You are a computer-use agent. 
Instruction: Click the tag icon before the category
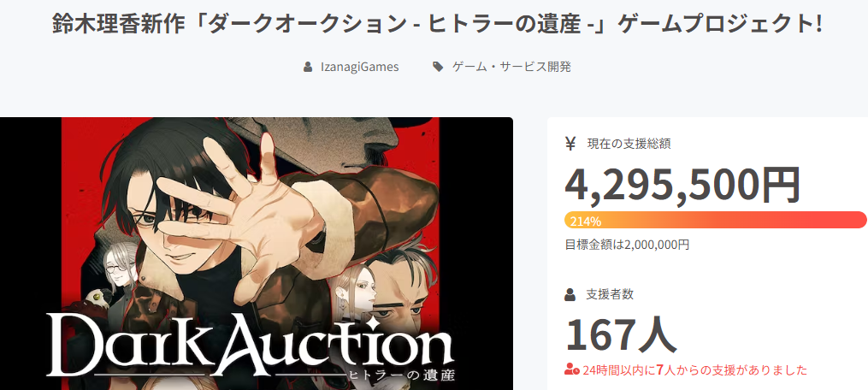point(438,67)
